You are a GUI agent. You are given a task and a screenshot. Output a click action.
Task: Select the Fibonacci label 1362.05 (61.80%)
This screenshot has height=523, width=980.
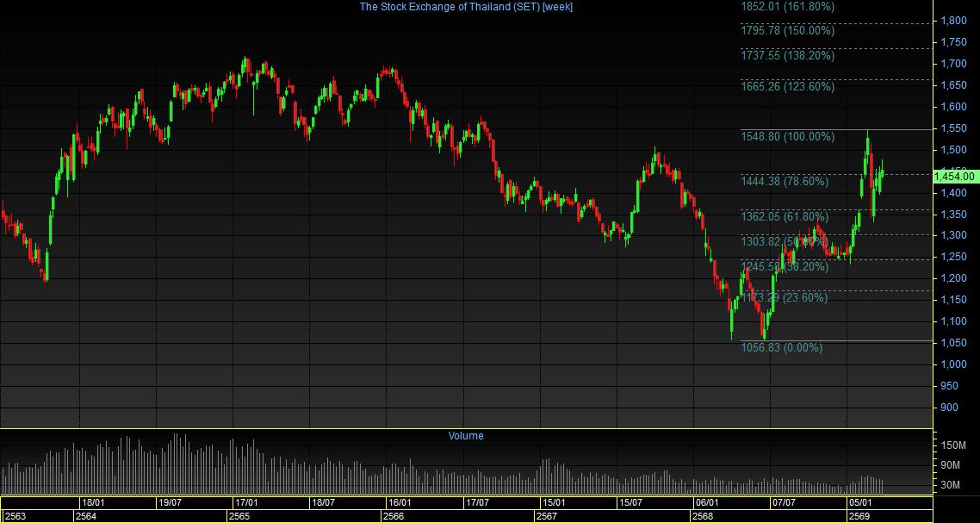(x=785, y=217)
